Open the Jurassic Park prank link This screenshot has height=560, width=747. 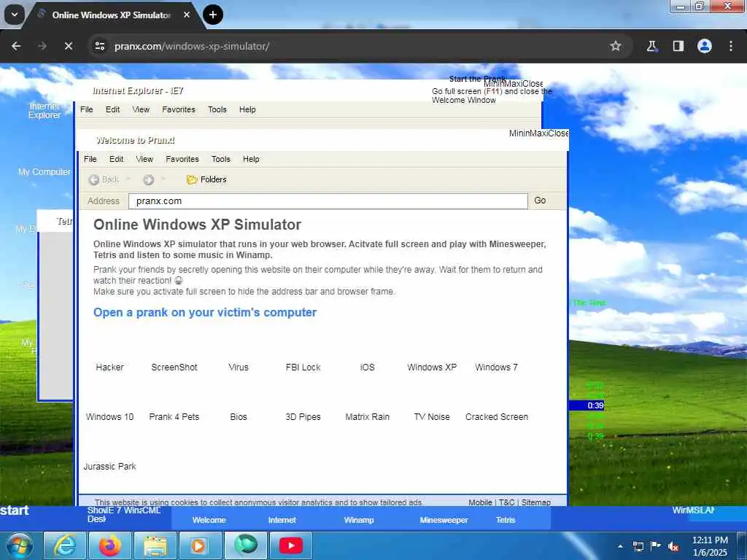109,466
